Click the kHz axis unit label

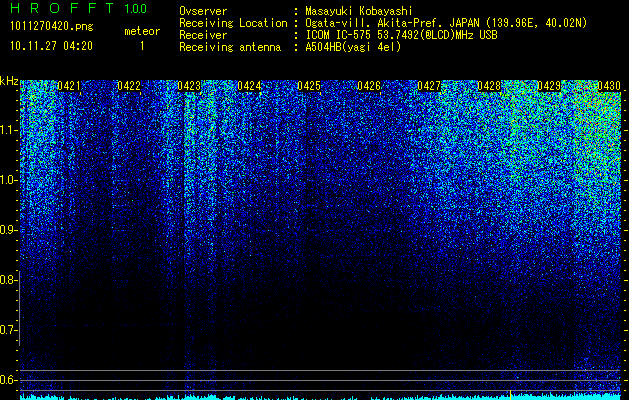coord(9,81)
